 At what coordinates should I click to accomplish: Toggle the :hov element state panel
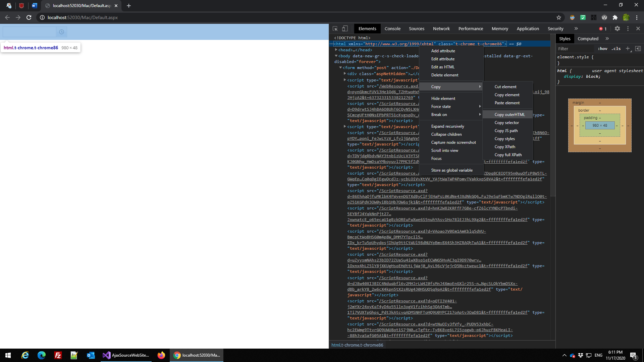[x=602, y=49]
